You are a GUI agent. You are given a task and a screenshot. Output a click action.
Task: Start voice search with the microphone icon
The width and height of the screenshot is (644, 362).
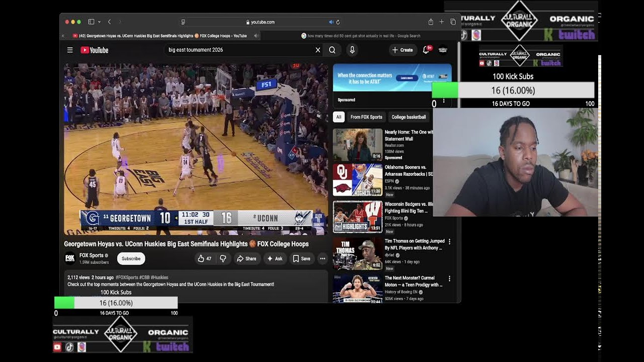coord(352,50)
